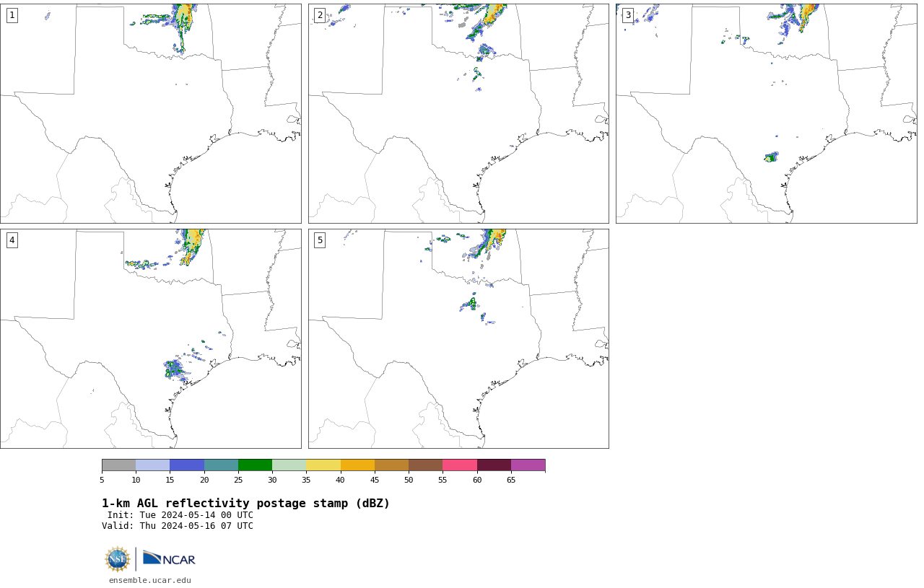Select the dark brown 50-55 dBZ swatch

pyautogui.click(x=425, y=465)
